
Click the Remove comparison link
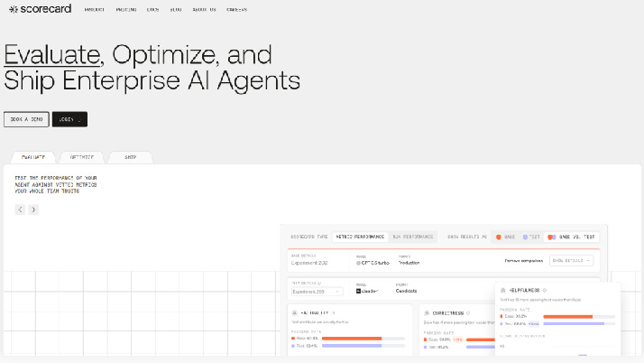point(524,260)
